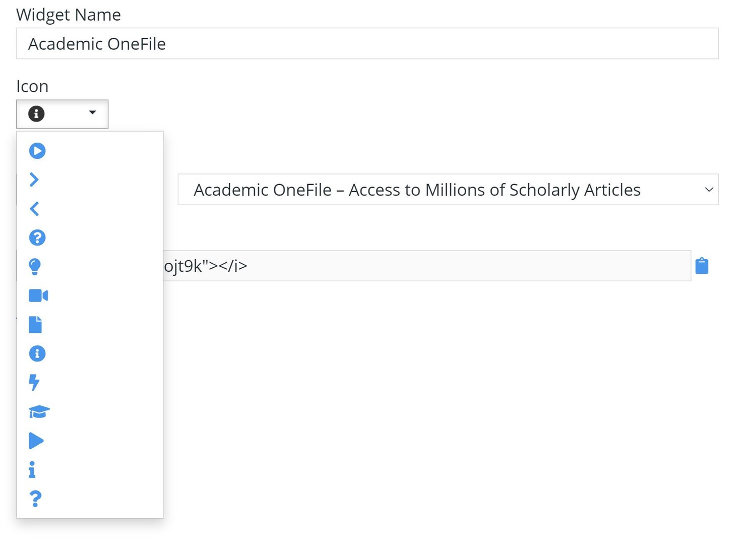This screenshot has width=756, height=540.
Task: Choose the right chevron icon option
Action: tap(34, 179)
